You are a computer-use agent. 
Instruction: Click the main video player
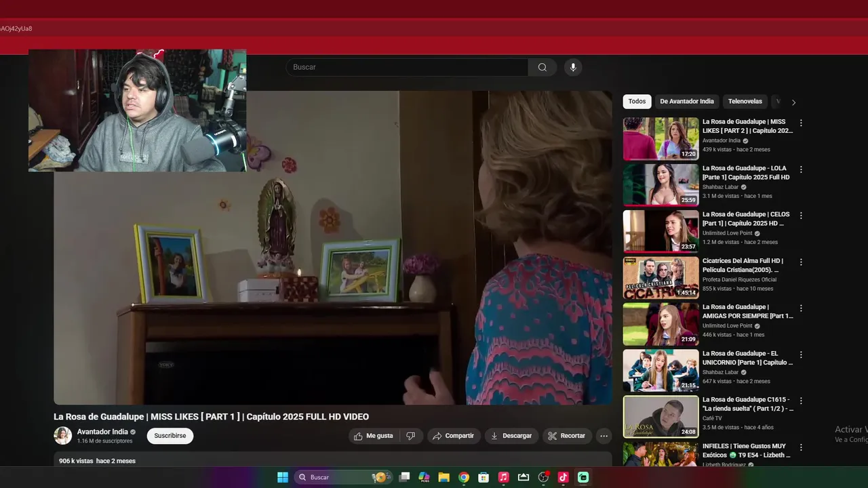[x=333, y=248]
